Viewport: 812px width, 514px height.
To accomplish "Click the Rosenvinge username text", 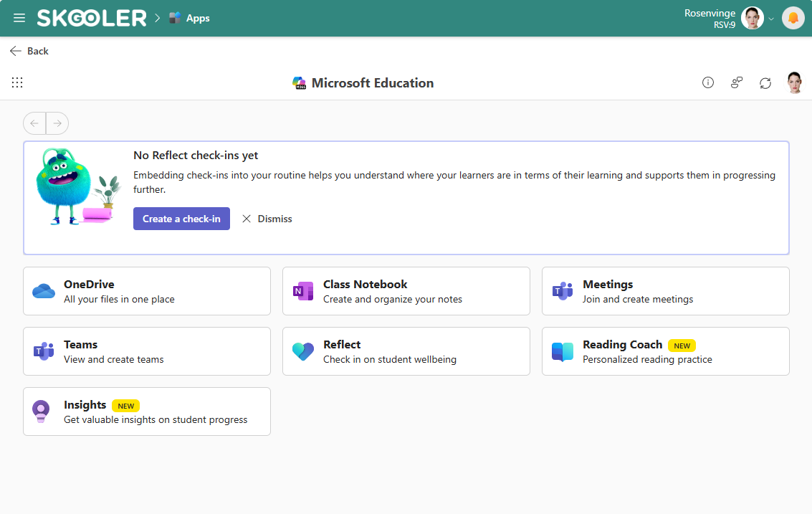I will 710,13.
